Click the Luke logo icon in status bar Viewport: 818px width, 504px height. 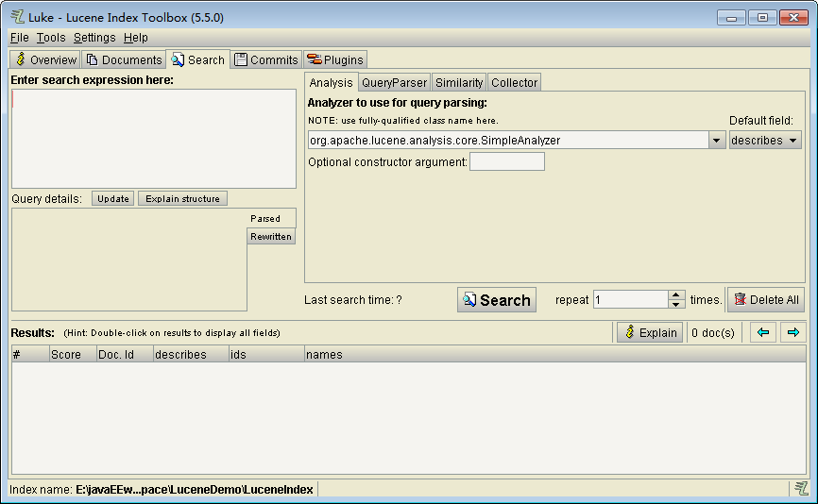(801, 488)
